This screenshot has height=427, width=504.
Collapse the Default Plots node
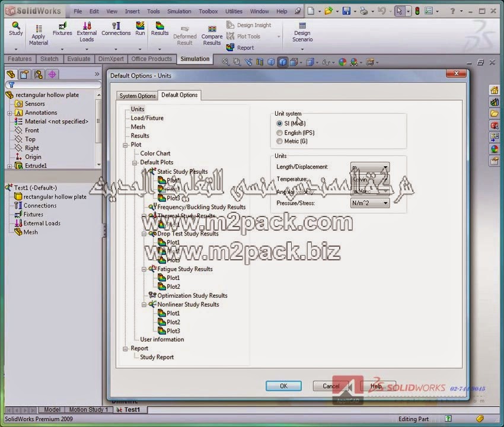[x=135, y=162]
